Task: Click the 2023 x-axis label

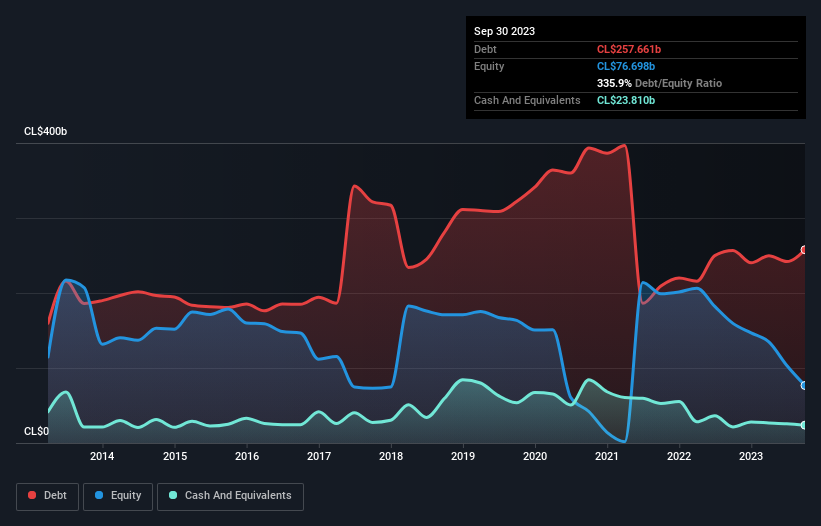Action: tap(751, 456)
